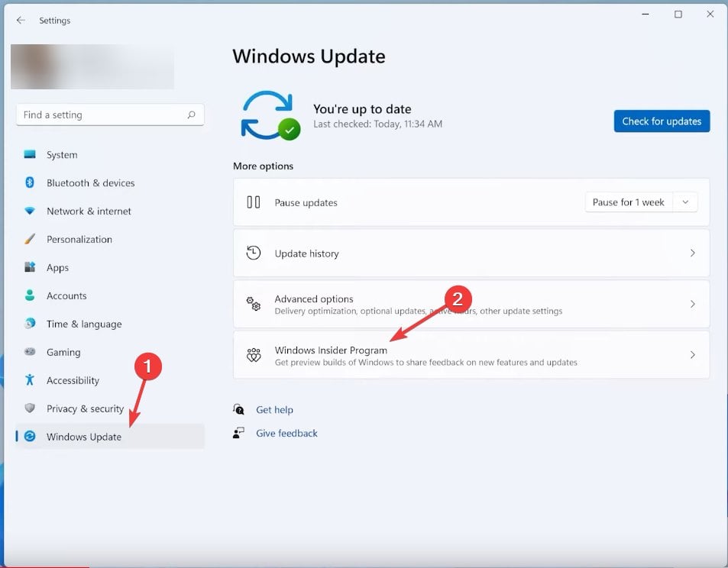Click the back arrow next to Settings

point(21,21)
